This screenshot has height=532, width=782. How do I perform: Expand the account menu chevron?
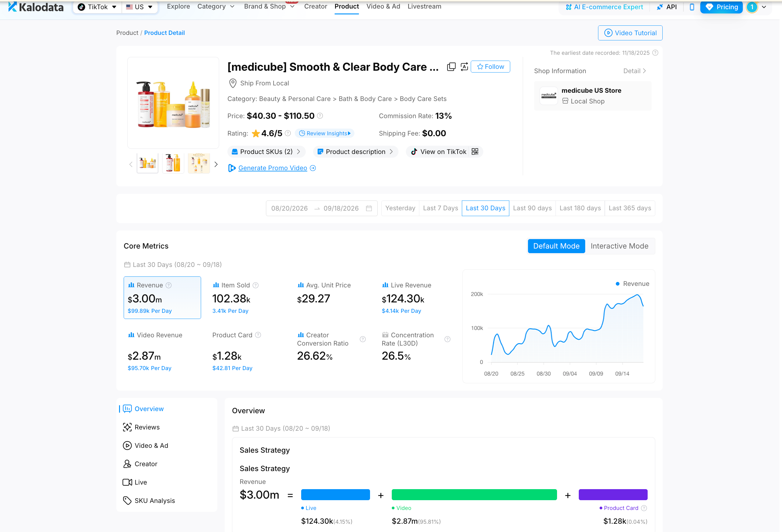click(x=764, y=7)
